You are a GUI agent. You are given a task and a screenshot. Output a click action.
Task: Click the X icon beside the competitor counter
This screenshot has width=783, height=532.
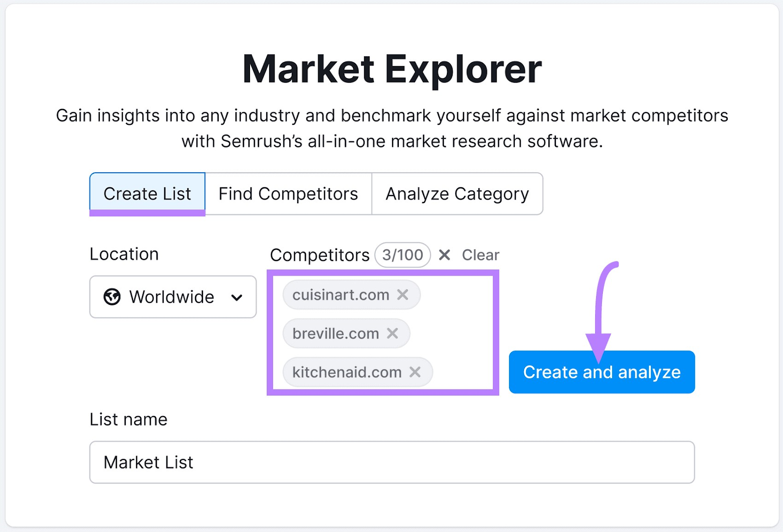(x=444, y=254)
